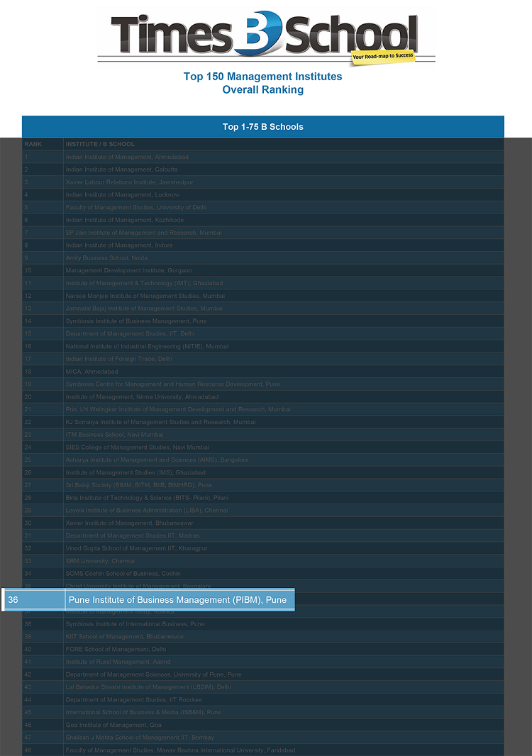
Task: Click rank number 36 in highlighted row
Action: pyautogui.click(x=13, y=600)
